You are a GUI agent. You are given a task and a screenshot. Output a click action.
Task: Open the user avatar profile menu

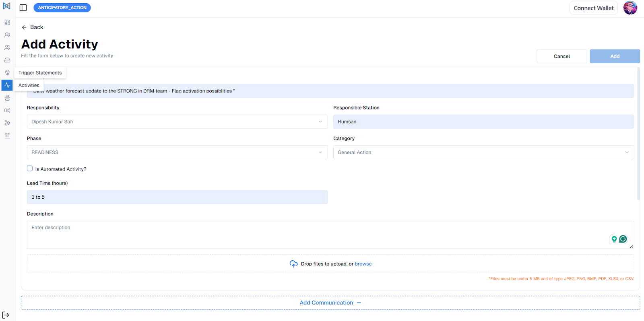[630, 8]
